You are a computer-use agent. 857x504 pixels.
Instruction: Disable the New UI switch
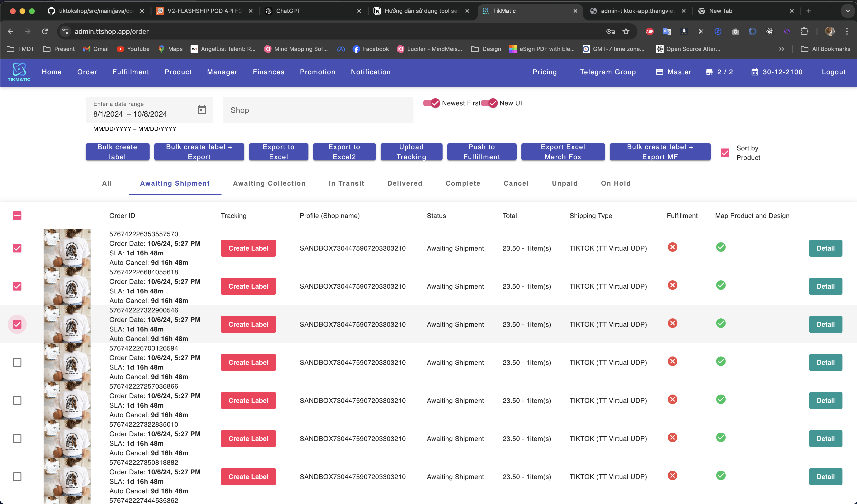pyautogui.click(x=489, y=103)
